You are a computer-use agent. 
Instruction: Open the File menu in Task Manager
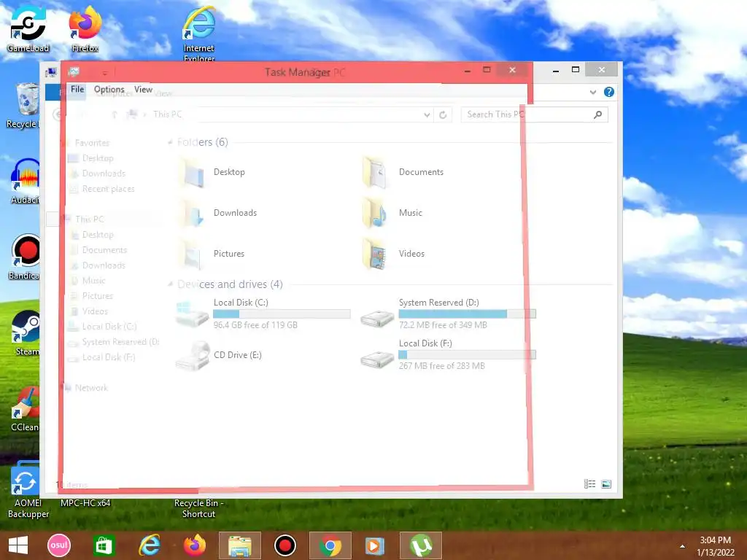[x=77, y=89]
